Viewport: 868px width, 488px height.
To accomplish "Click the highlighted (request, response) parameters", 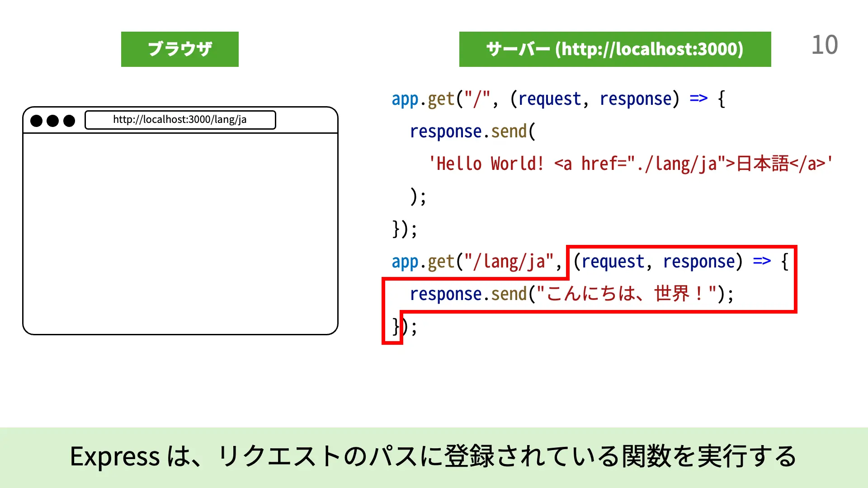I will (x=658, y=262).
